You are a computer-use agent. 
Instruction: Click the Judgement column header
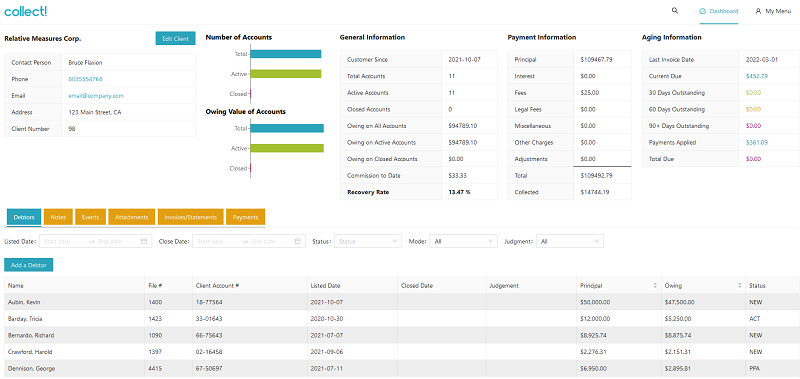(531, 286)
